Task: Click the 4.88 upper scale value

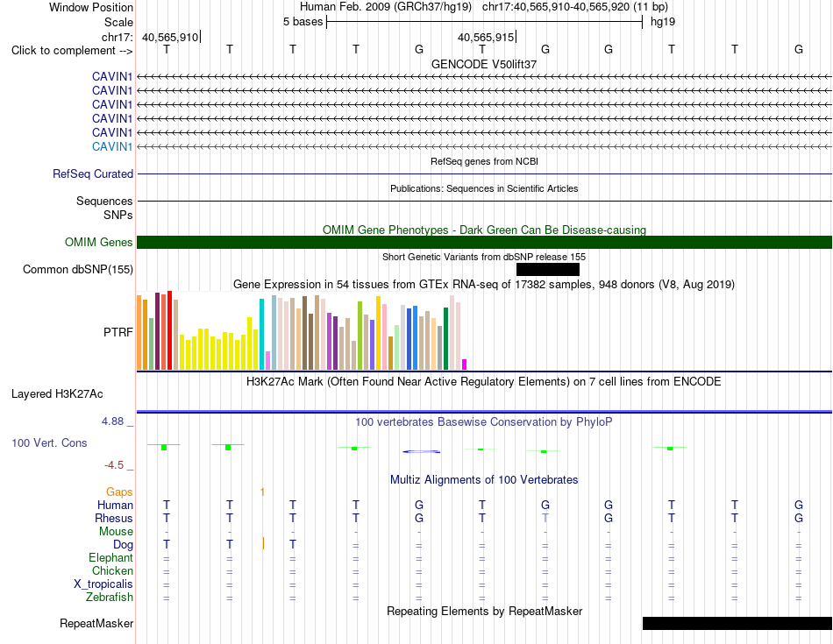Action: [112, 421]
